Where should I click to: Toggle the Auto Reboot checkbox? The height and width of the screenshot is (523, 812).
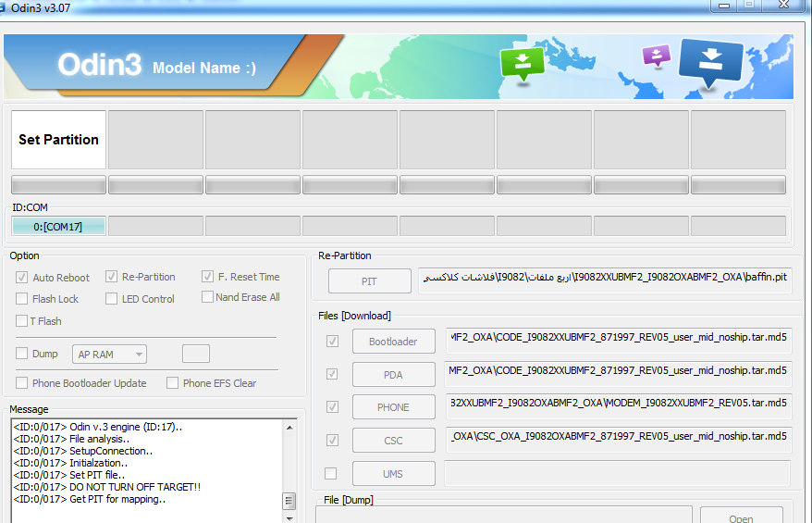coord(22,278)
